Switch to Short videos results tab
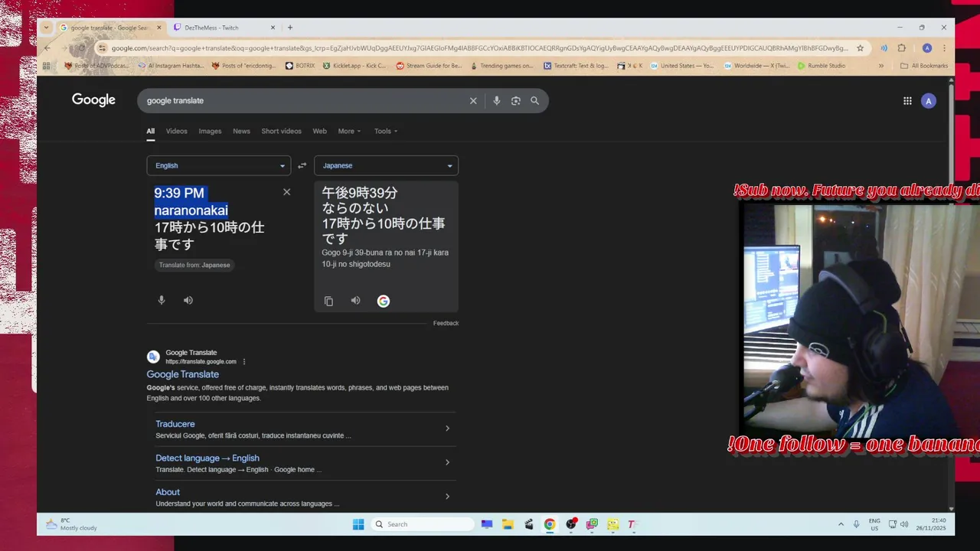 (281, 131)
